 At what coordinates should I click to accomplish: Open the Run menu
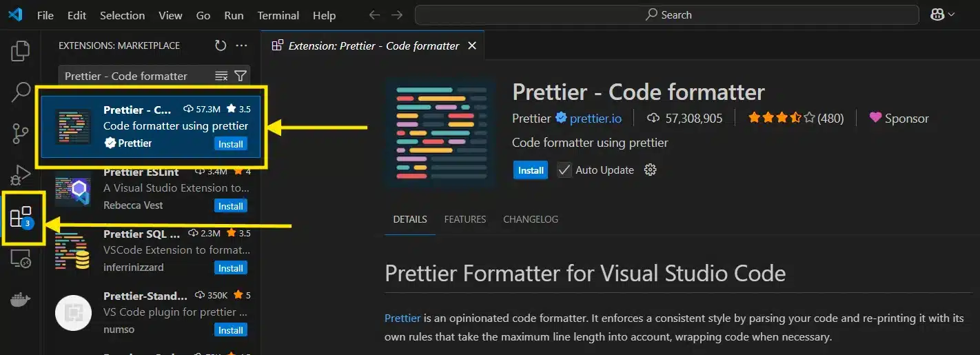click(x=234, y=15)
